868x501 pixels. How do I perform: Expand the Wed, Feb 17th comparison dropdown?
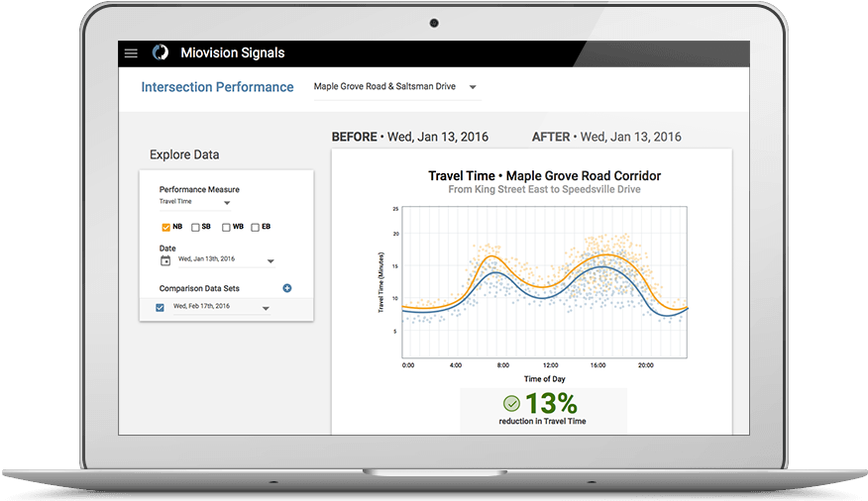[x=265, y=308]
